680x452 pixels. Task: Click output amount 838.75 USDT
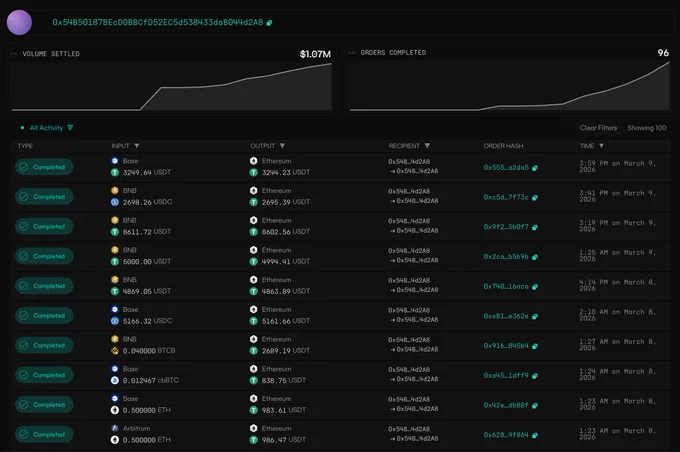click(284, 380)
